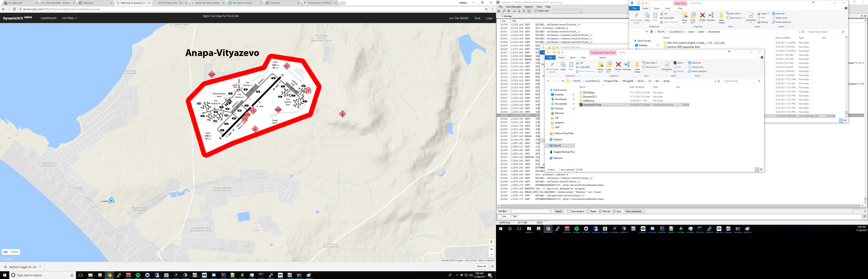Open recent locations dropdown in dump window
868x279 pixels.
pos(559,81)
